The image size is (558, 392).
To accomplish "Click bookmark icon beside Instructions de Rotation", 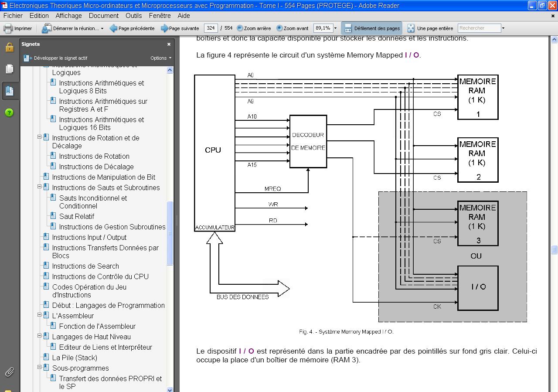I will click(x=53, y=156).
